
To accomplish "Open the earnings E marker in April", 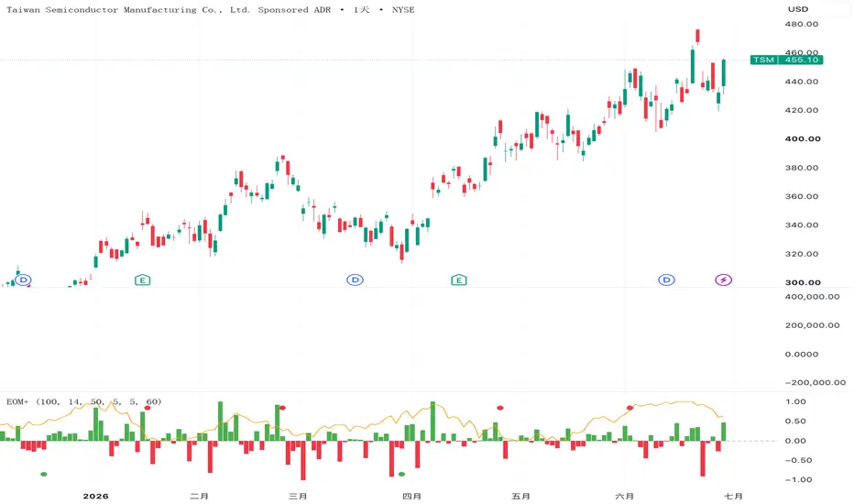I will pos(459,280).
